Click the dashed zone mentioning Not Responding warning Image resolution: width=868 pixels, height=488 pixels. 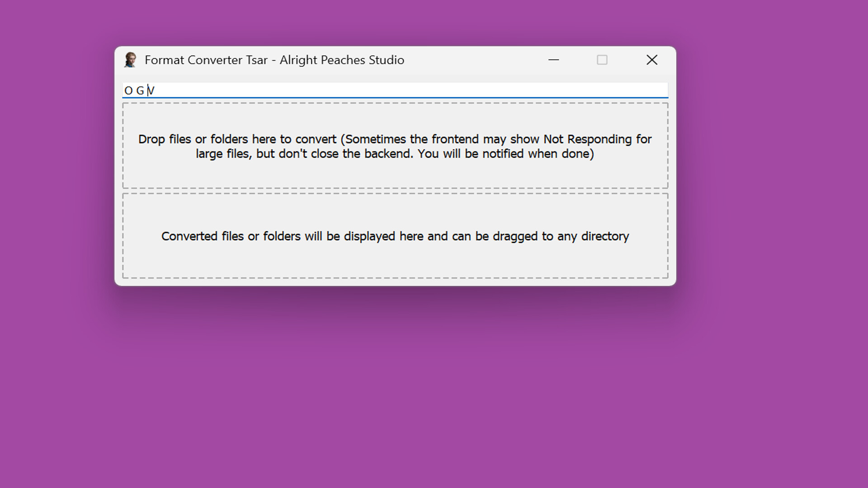[395, 146]
